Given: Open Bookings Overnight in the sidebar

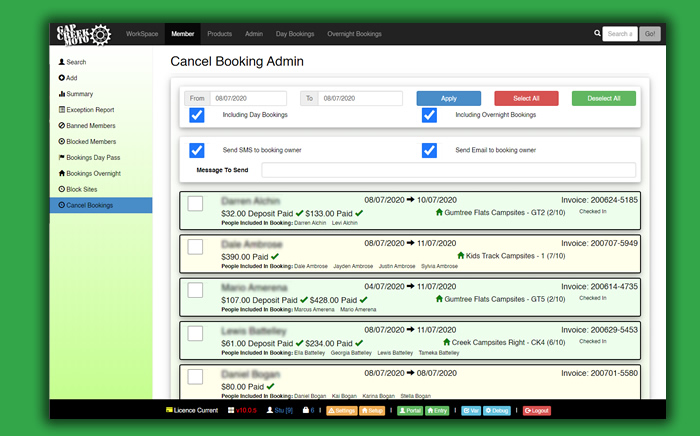Looking at the screenshot, I should click(90, 173).
